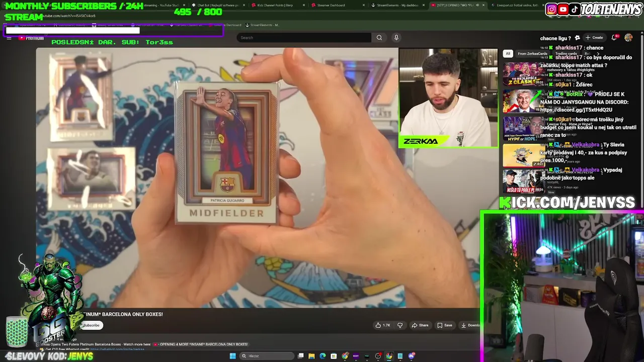Dislike the Barcelona boxes video

(400, 325)
